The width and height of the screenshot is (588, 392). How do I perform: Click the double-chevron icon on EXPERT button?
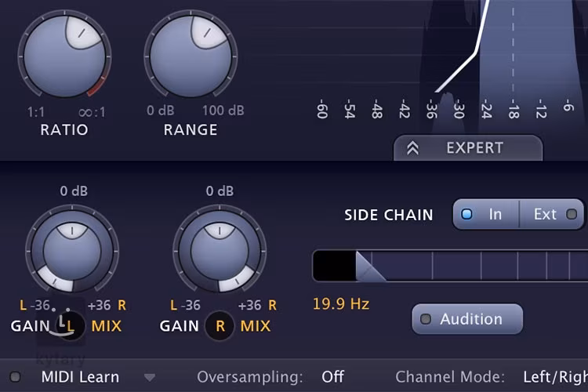coord(413,148)
